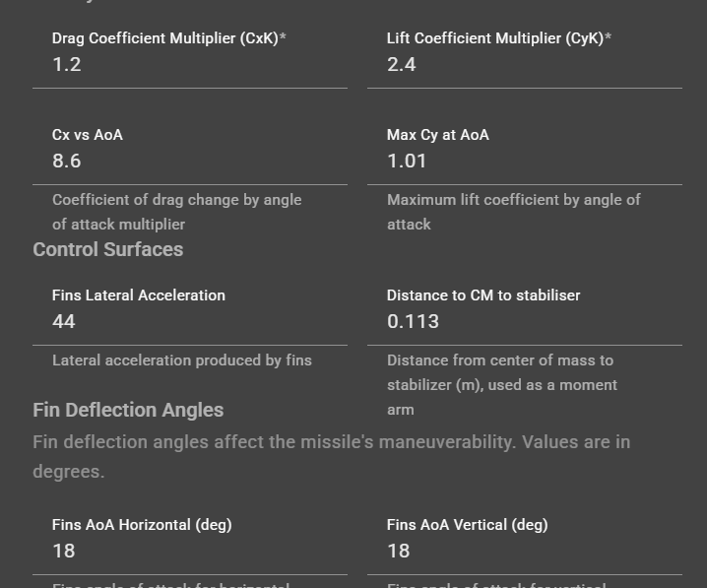The height and width of the screenshot is (588, 707).
Task: Click the Lift Coefficient Multiplier (CyK) label
Action: [498, 38]
